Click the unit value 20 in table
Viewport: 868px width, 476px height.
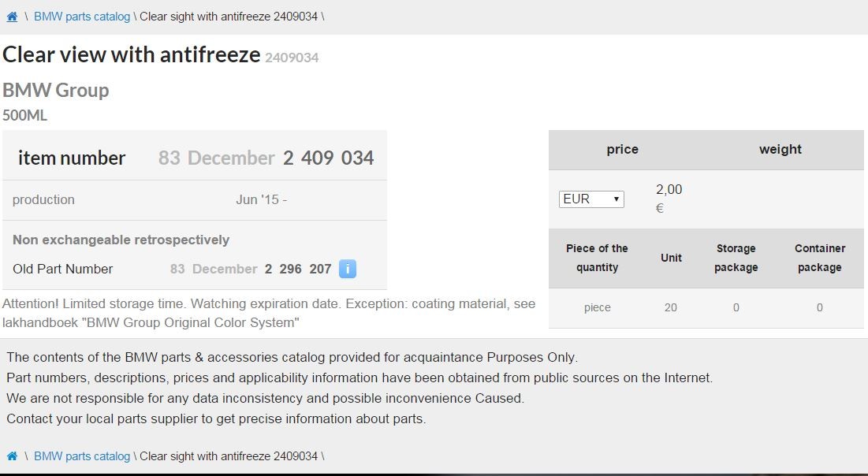coord(670,307)
